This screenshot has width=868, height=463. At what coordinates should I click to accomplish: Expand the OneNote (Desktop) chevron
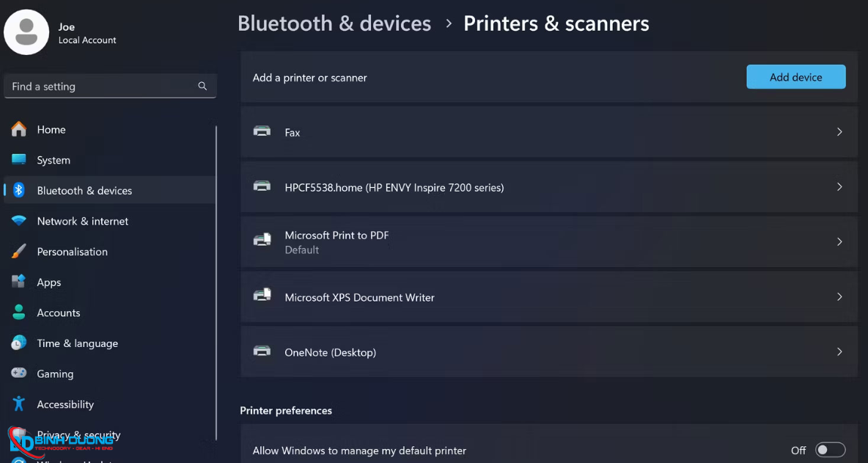click(x=839, y=352)
